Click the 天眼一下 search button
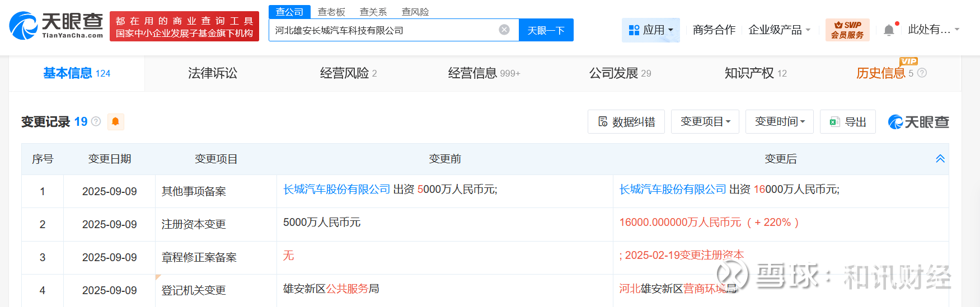Screen dimensions: 980x307 546,30
